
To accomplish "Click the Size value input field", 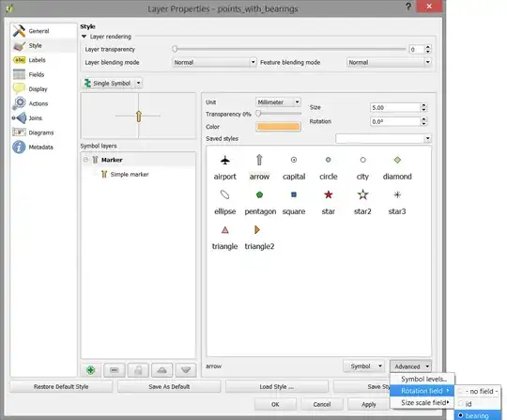I will click(394, 107).
